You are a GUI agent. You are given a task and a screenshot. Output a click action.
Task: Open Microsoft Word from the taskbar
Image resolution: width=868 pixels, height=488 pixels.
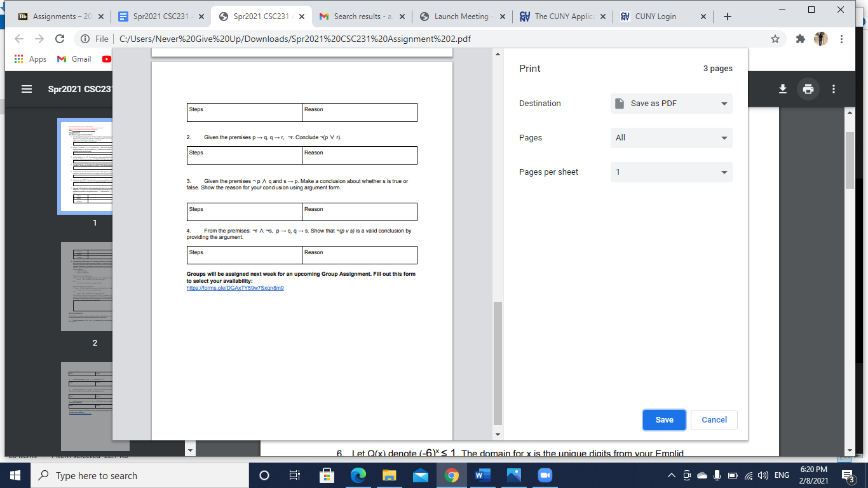point(483,475)
